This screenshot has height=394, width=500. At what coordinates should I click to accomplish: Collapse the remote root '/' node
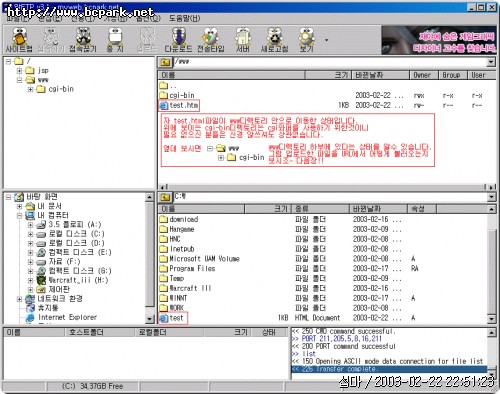click(x=8, y=61)
